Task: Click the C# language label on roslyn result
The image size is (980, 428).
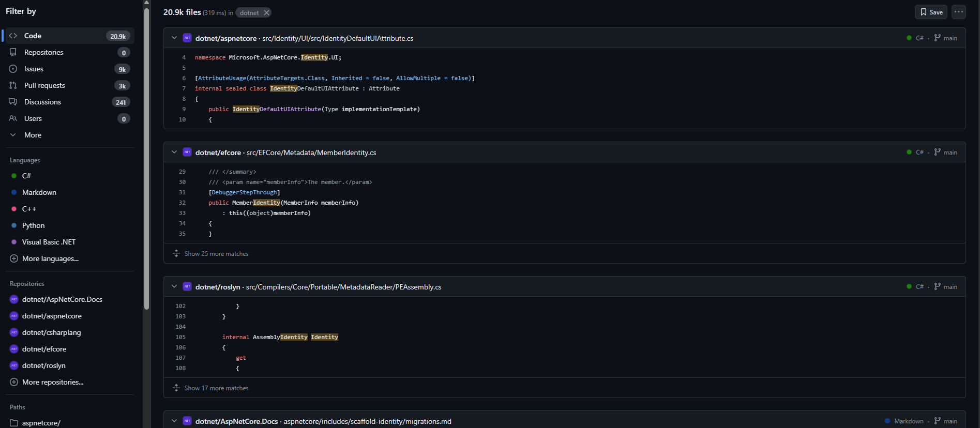Action: pos(919,287)
